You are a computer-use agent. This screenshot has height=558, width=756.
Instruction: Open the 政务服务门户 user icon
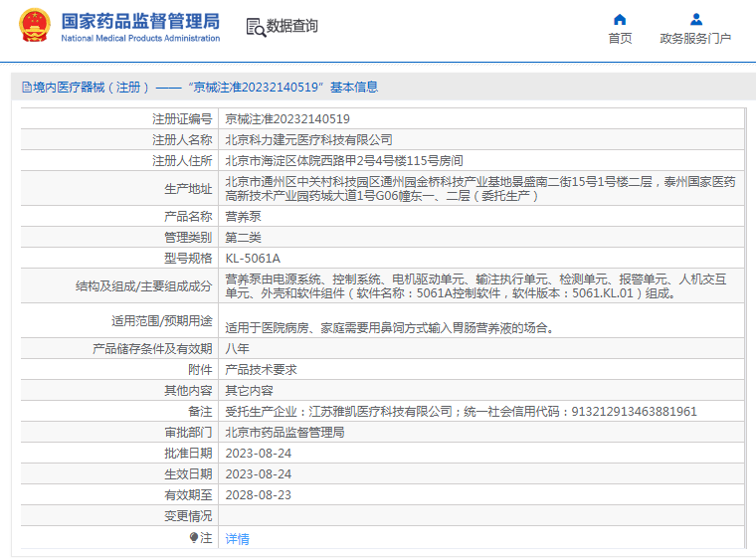click(x=695, y=19)
